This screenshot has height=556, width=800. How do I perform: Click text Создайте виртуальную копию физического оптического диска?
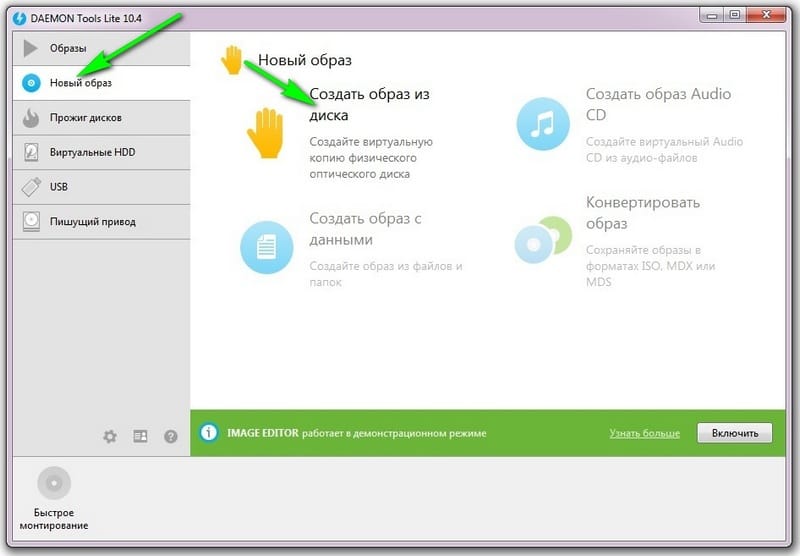371,158
